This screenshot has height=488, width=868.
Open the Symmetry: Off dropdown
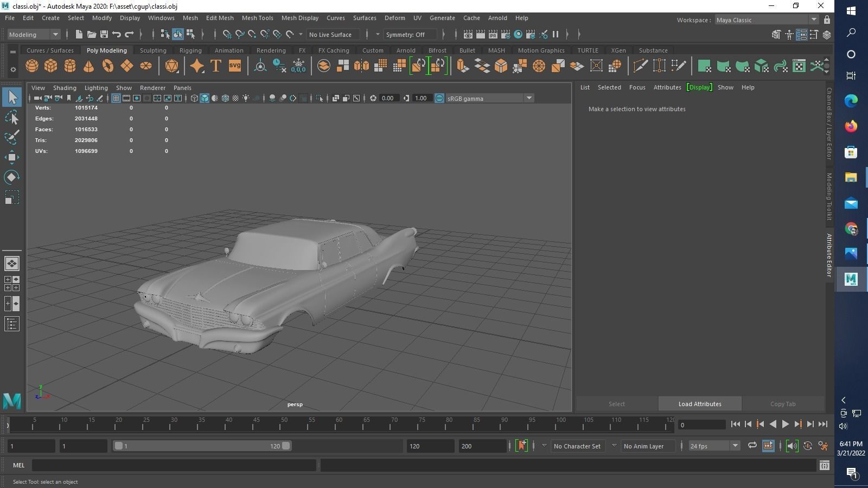(x=410, y=34)
